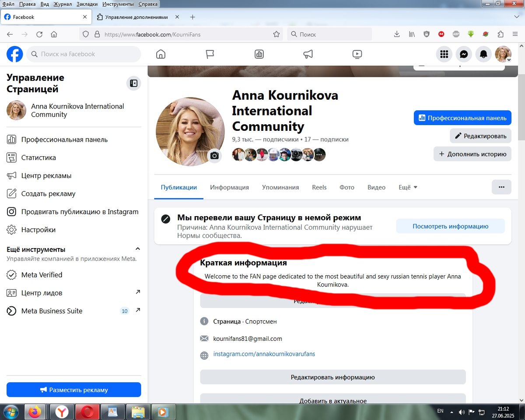Open the green download arrow extension icon

tap(471, 34)
